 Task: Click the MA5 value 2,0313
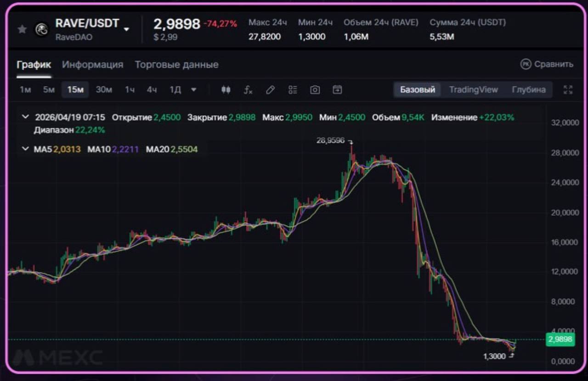pyautogui.click(x=67, y=149)
